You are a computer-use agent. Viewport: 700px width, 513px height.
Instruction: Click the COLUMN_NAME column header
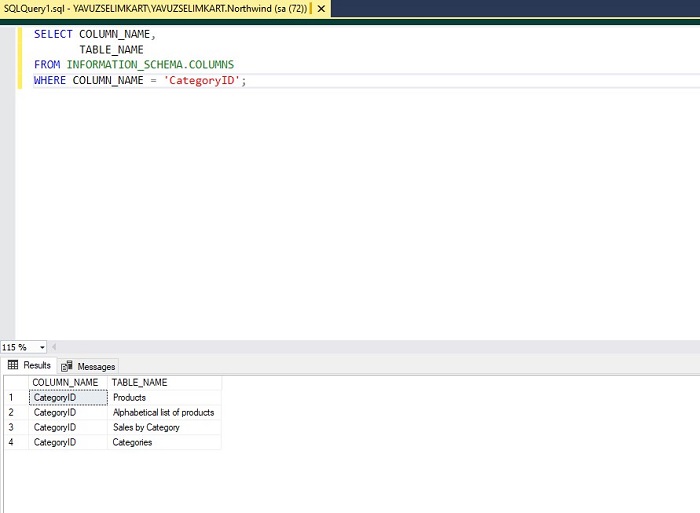[68, 383]
